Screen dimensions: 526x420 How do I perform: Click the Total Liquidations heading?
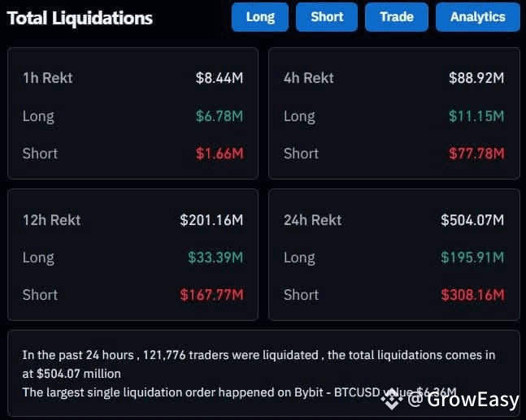coord(80,18)
